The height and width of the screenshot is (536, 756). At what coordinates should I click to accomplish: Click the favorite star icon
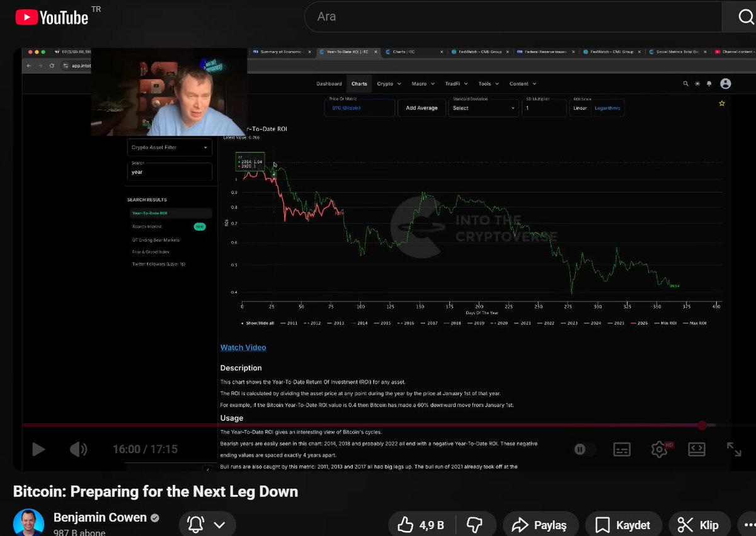click(722, 103)
